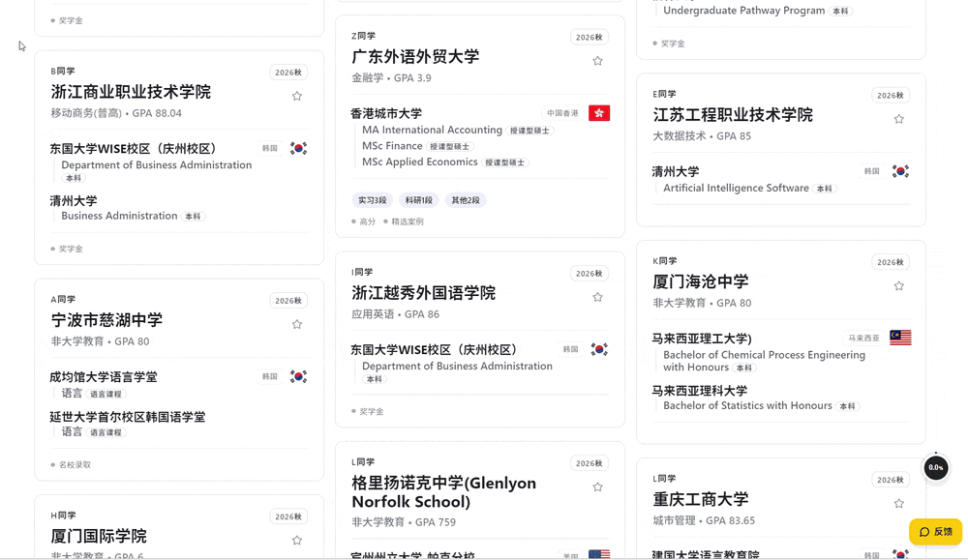The height and width of the screenshot is (560, 968).
Task: Click 'Artificial Intelligence Software' program
Action: [736, 188]
